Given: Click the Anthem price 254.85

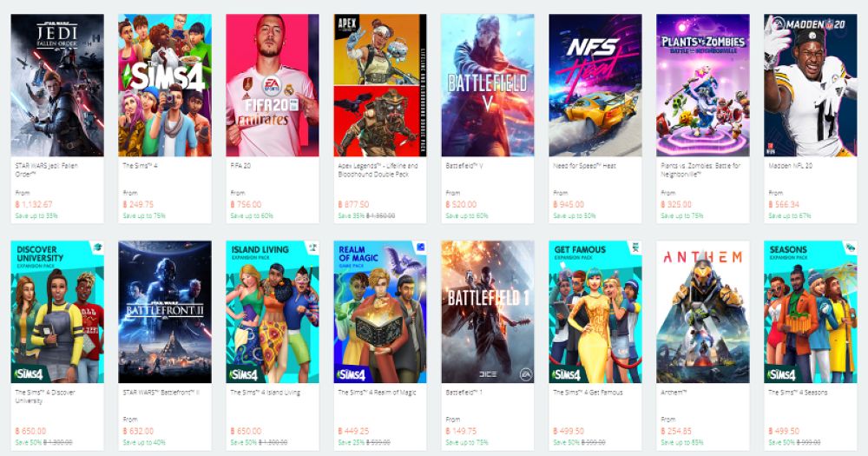Looking at the screenshot, I should pyautogui.click(x=676, y=431).
